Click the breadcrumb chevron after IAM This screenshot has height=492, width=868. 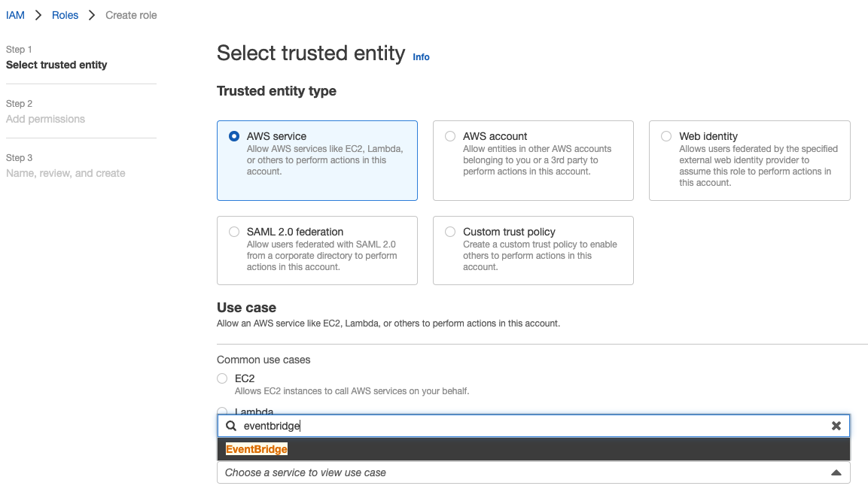(38, 14)
